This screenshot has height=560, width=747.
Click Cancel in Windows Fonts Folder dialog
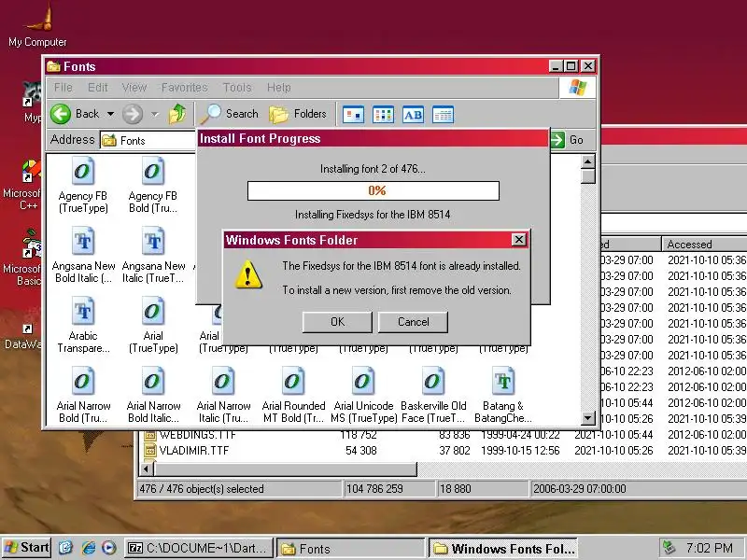pos(413,322)
